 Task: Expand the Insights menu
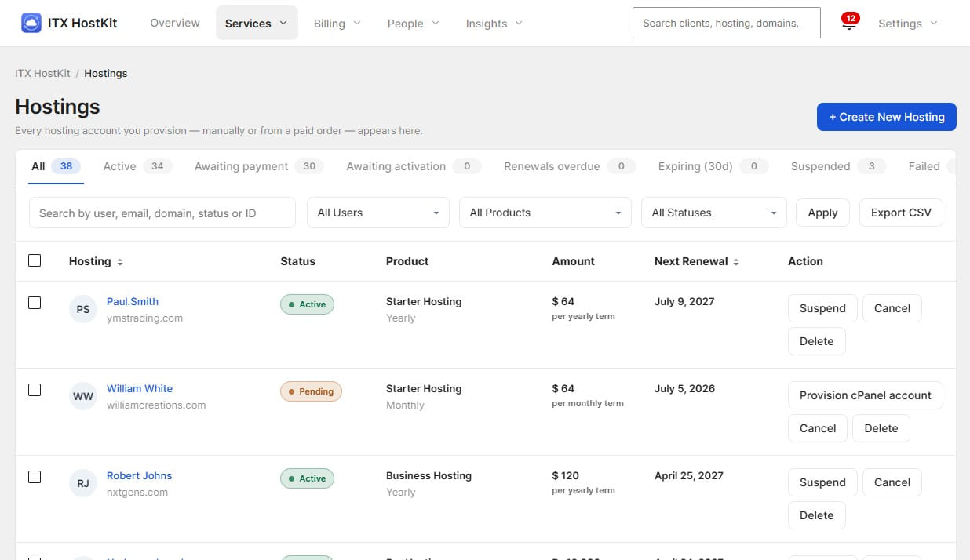tap(494, 23)
